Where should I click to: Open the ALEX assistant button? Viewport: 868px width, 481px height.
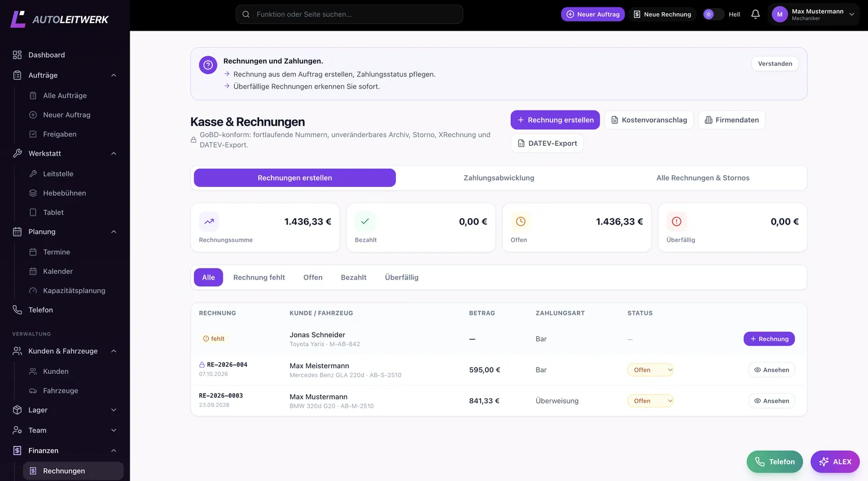click(x=835, y=462)
